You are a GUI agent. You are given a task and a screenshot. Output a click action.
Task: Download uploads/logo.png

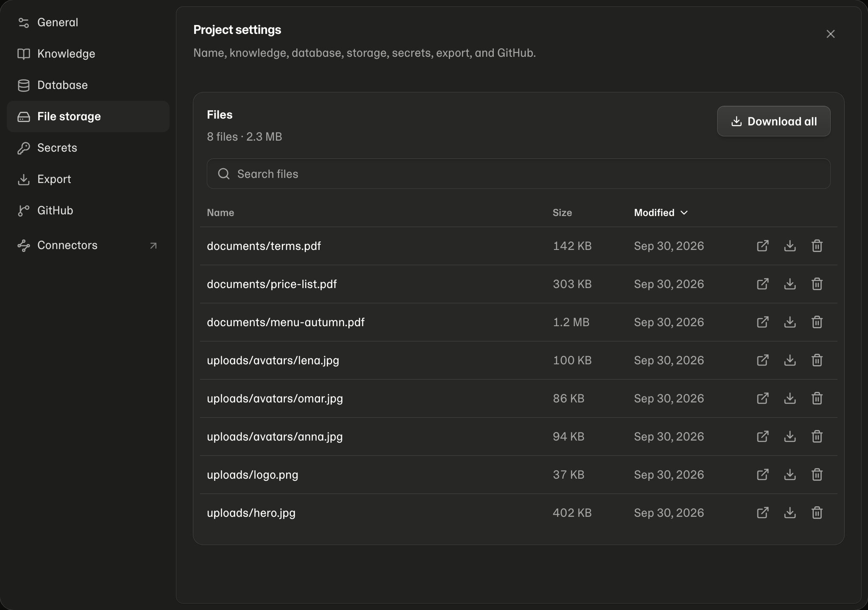tap(790, 474)
